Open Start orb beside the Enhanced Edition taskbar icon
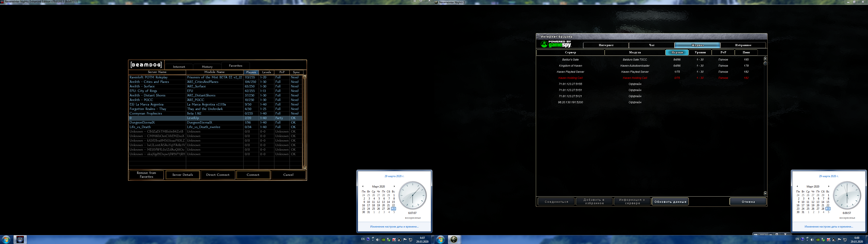This screenshot has width=868, height=244. pos(6,240)
